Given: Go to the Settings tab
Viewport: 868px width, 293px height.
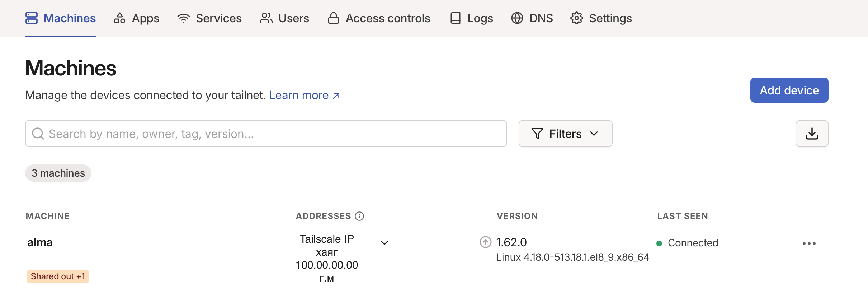Looking at the screenshot, I should point(601,18).
